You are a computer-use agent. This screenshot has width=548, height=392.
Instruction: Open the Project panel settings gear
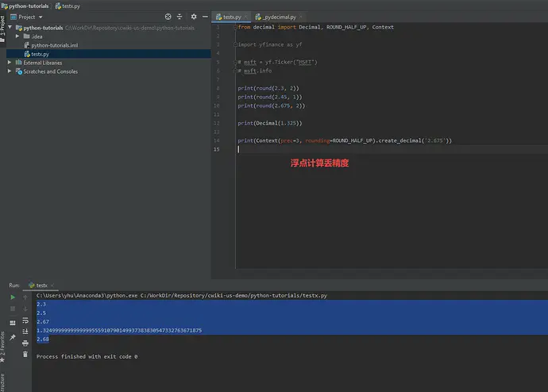tap(194, 17)
